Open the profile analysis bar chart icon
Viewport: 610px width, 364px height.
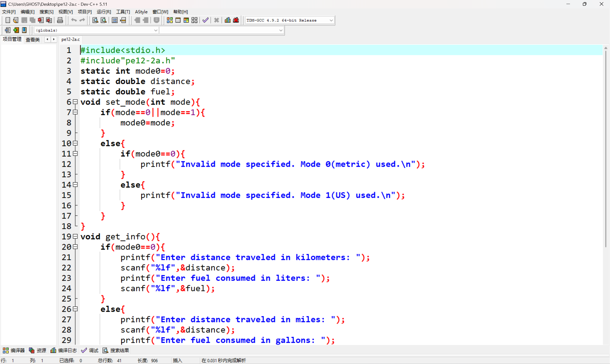228,20
